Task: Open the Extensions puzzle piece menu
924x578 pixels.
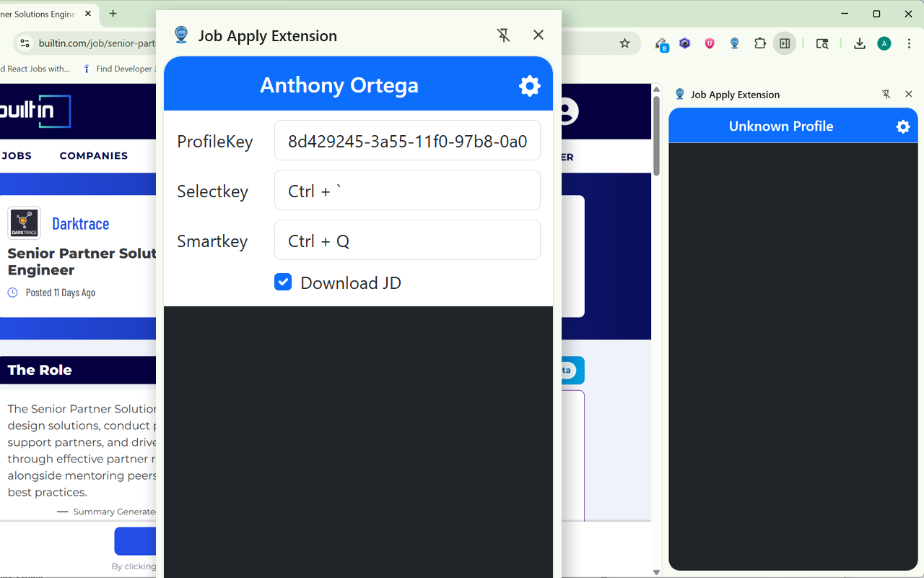Action: pos(759,43)
